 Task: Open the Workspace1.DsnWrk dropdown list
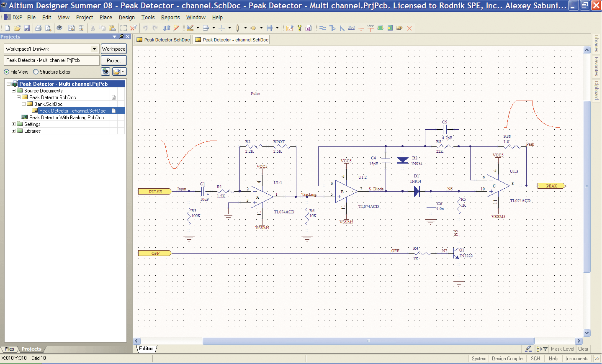tap(94, 49)
